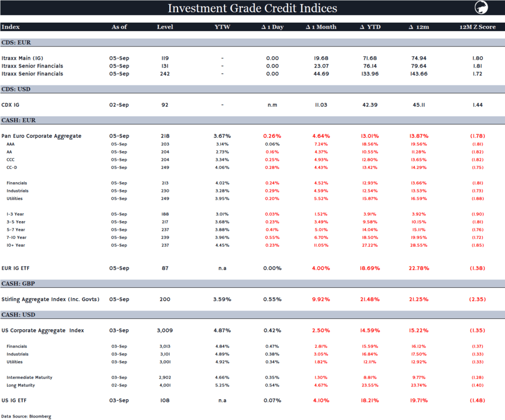Screen dimensions: 505x420
Task: Select the Stirling Aggregate Index row label
Action: [x=50, y=300]
